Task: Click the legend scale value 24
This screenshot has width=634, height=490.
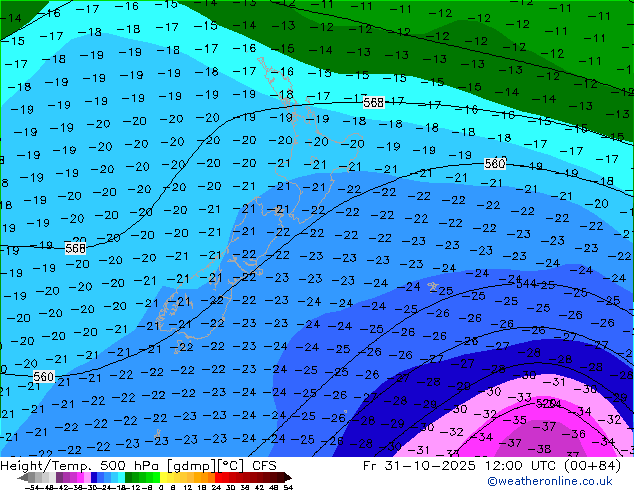Action: click(216, 487)
